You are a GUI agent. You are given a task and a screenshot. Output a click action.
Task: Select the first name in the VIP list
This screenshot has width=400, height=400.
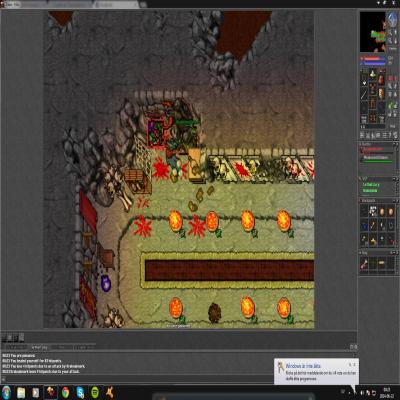[x=371, y=184]
